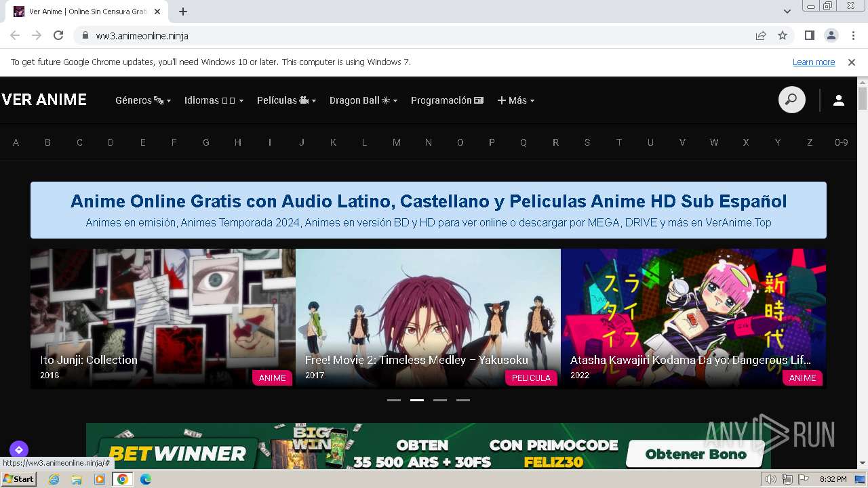
Task: Open the user account profile icon
Action: pyautogui.click(x=839, y=100)
